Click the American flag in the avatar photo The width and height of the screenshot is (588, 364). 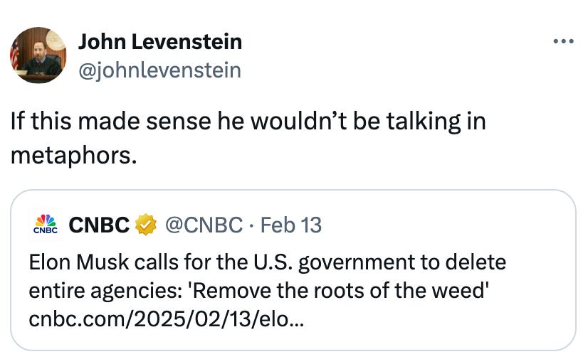(14, 55)
